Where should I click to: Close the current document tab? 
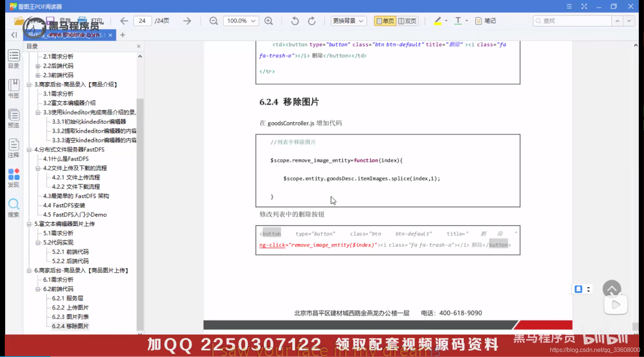point(110,35)
